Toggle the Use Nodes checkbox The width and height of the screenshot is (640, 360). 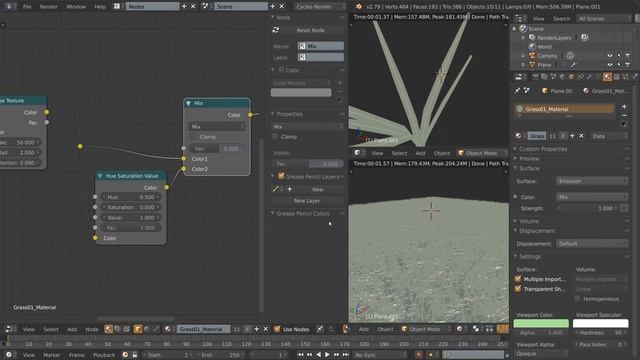[277, 329]
